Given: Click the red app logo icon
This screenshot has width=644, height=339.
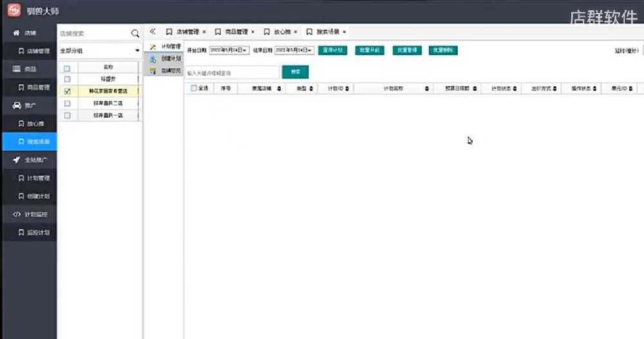Looking at the screenshot, I should pos(14,10).
